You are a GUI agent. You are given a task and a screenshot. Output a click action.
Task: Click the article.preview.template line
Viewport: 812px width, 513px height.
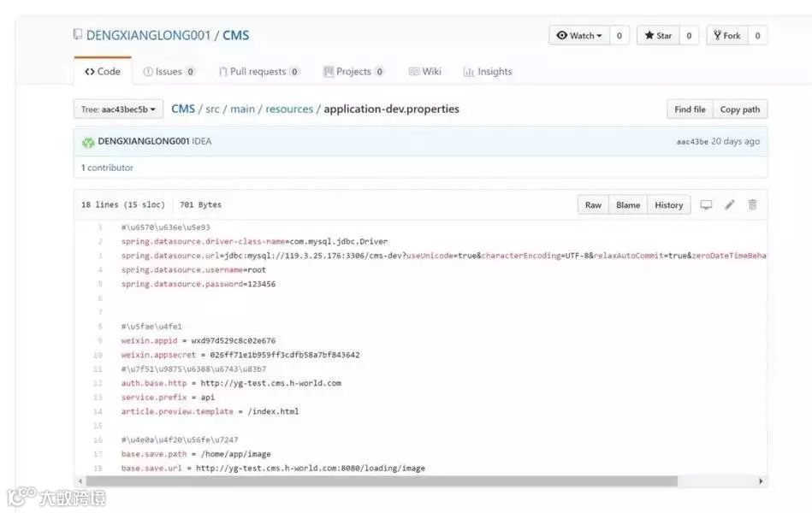click(x=210, y=411)
